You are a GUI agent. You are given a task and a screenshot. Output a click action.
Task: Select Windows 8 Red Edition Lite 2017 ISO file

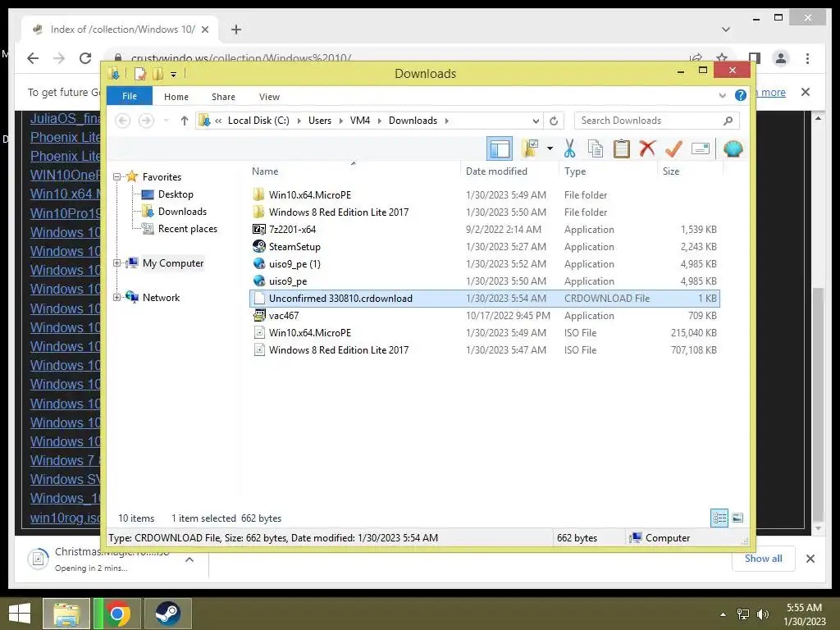pos(339,349)
